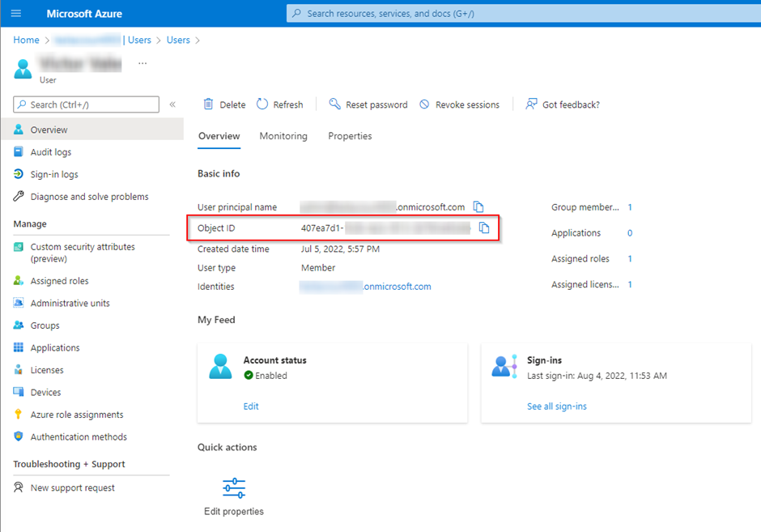The image size is (761, 532).
Task: Collapse the left sidebar menu
Action: [x=172, y=104]
